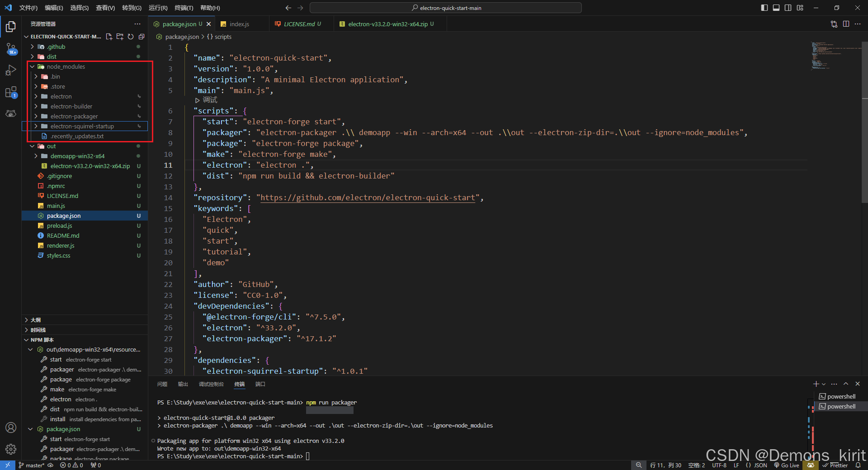Expand the 时间线 timeline section

click(85, 329)
